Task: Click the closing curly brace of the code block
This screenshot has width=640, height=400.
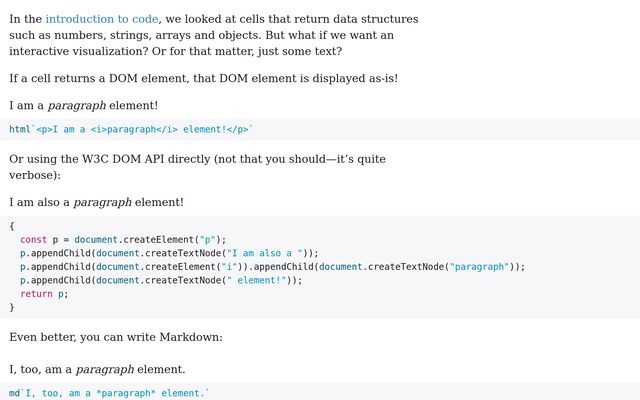Action: pos(12,308)
